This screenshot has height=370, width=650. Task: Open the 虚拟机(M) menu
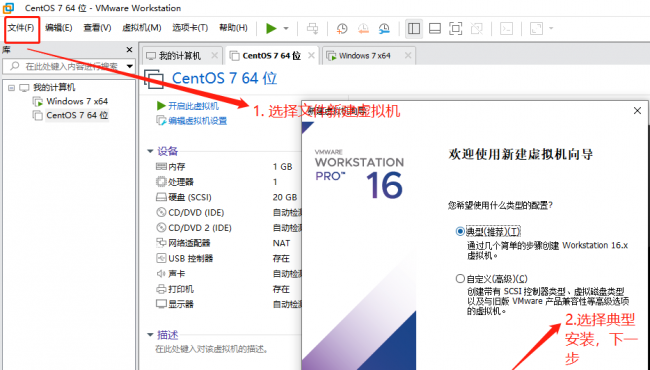[x=141, y=28]
